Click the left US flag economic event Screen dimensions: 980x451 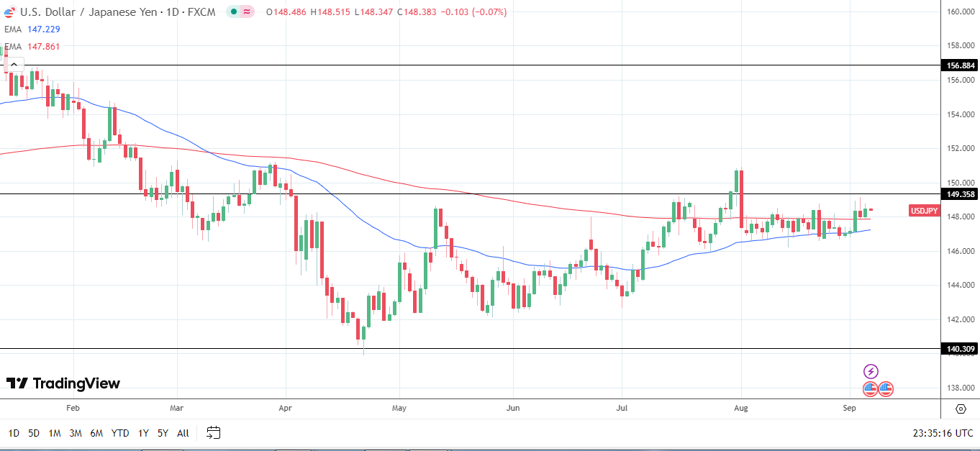pyautogui.click(x=870, y=388)
